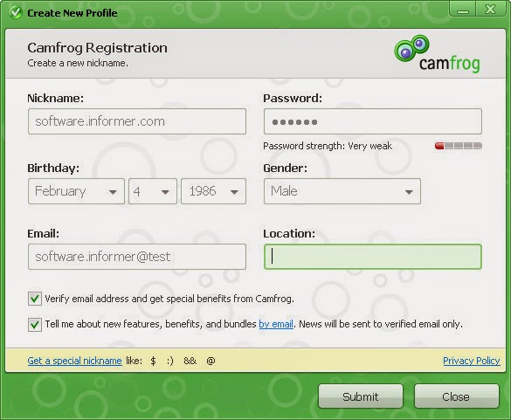This screenshot has width=511, height=420.
Task: Click 'Password strength: Very weak' text
Action: (x=328, y=146)
